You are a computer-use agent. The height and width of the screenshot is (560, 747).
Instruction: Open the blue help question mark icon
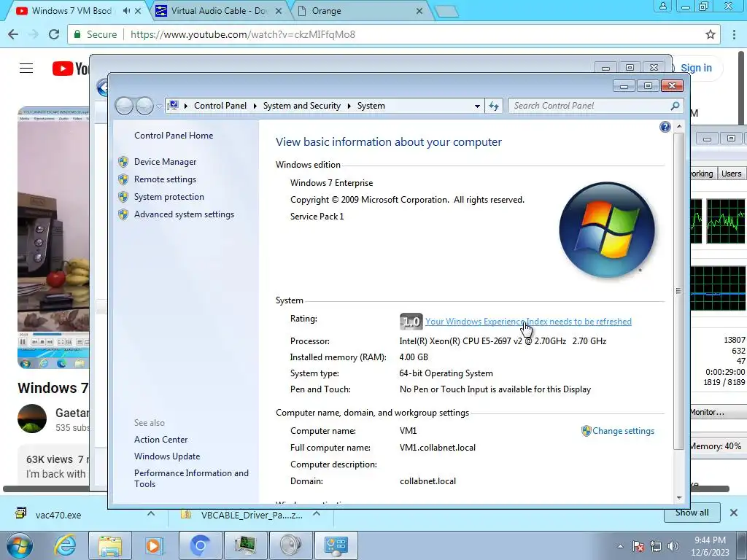[665, 127]
